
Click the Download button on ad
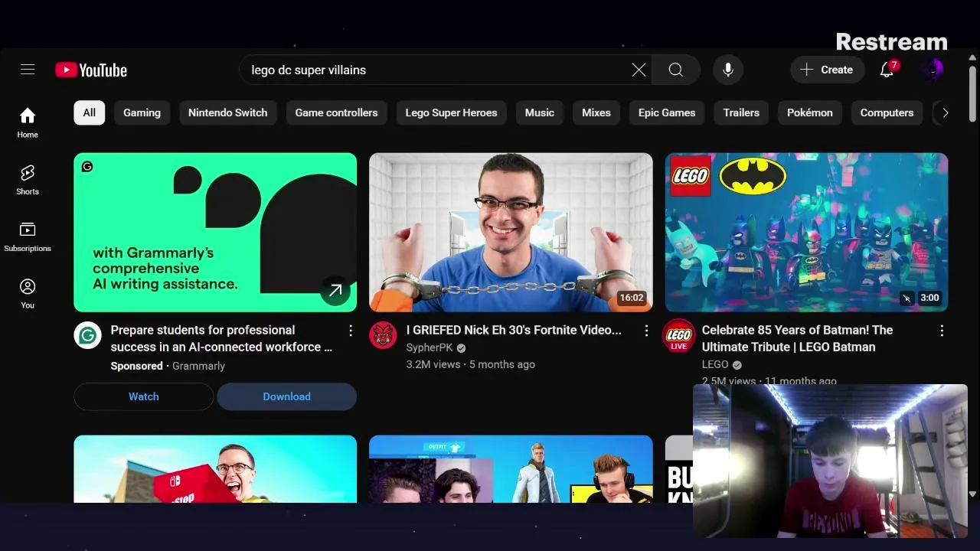286,396
